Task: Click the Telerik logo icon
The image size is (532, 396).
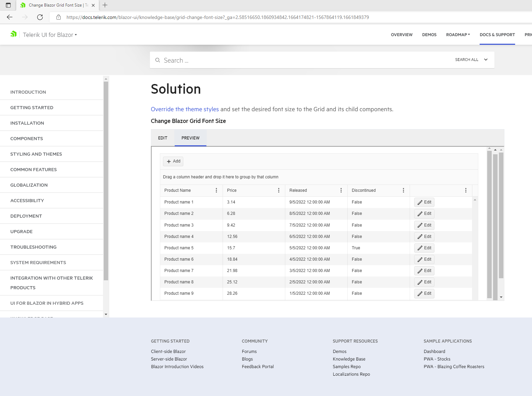Action: 13,34
